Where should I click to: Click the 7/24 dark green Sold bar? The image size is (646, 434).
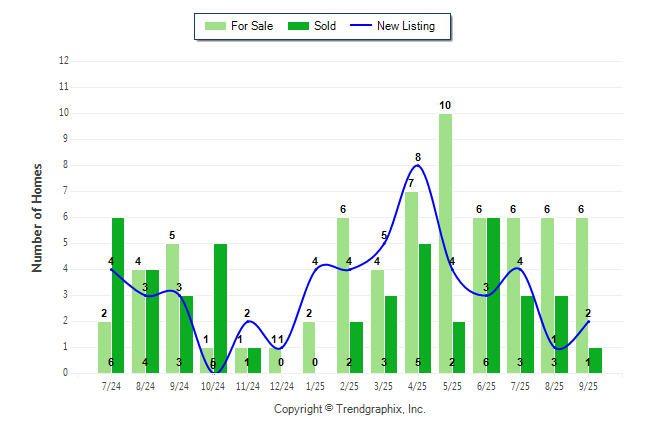118,295
